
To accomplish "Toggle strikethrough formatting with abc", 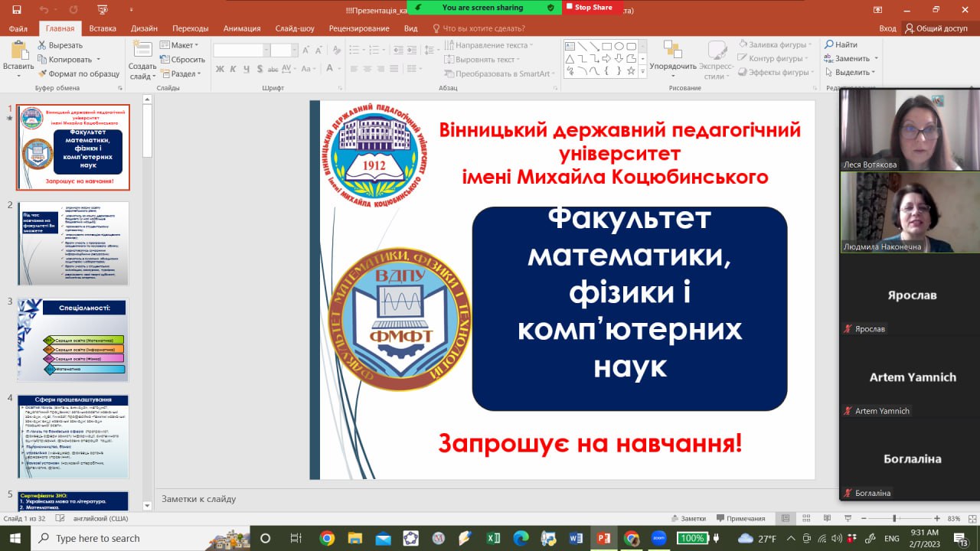I will click(273, 69).
